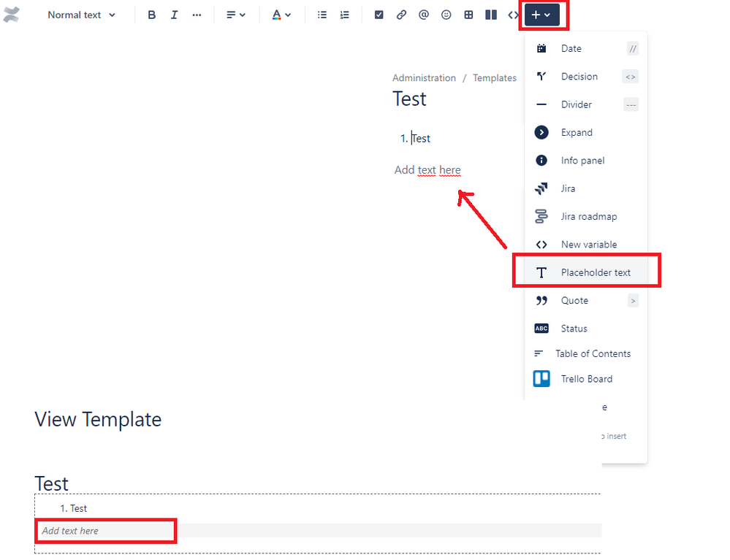Toggle an action item checkbox
The width and height of the screenshot is (730, 560).
(379, 14)
